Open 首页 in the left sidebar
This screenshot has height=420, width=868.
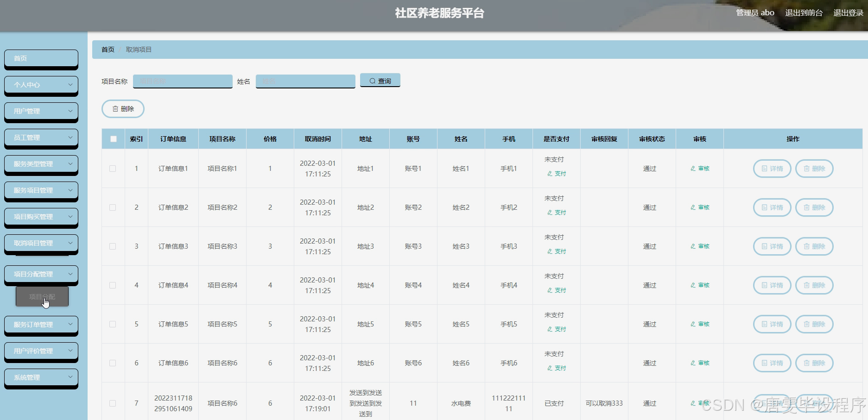pos(41,58)
